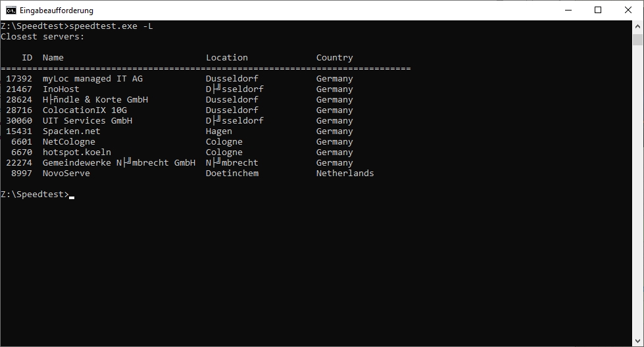Click the hotspot.koeln server entry
Screen dimensions: 644x347
[x=77, y=152]
